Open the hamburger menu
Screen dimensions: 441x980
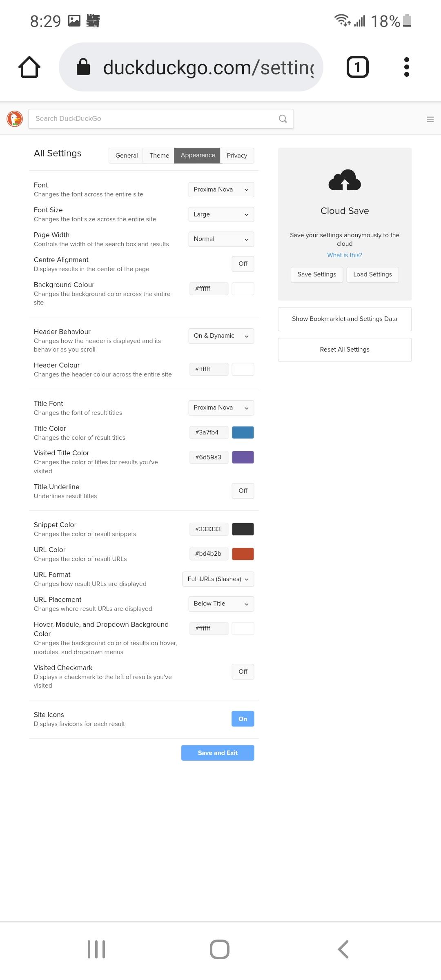coord(430,119)
